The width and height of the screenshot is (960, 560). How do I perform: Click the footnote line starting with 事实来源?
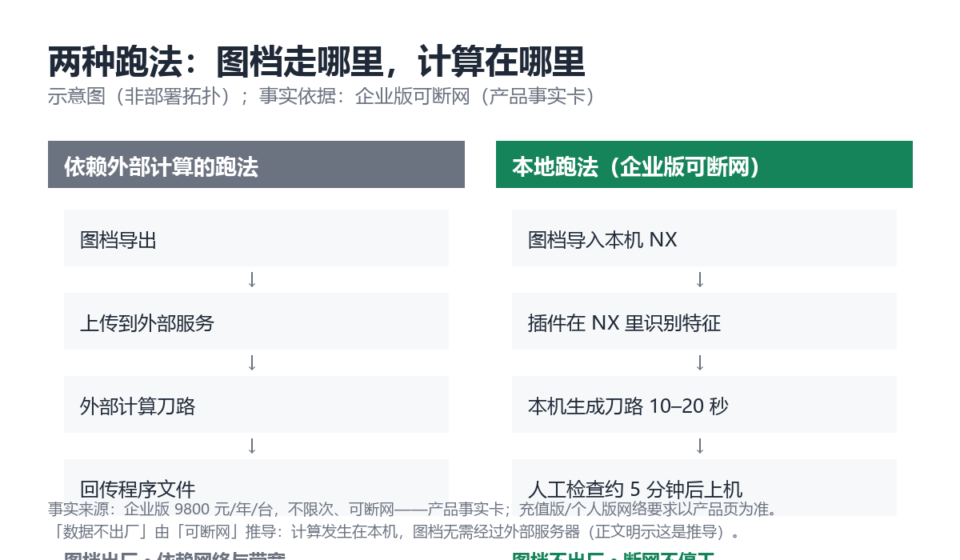[413, 510]
